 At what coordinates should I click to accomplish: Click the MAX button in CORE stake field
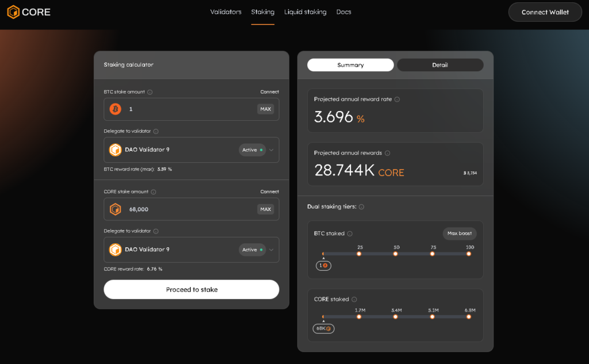click(x=265, y=209)
